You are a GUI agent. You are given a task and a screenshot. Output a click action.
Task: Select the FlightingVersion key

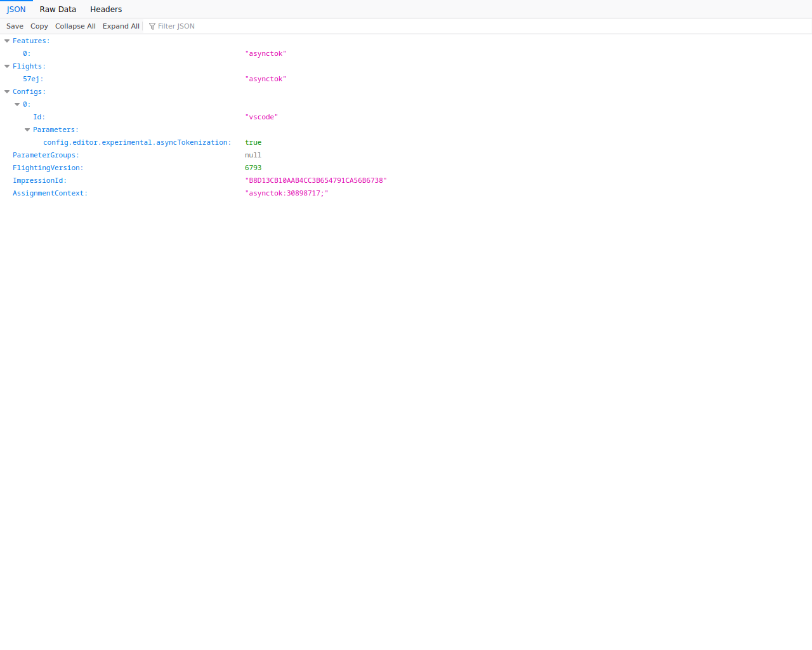48,168
